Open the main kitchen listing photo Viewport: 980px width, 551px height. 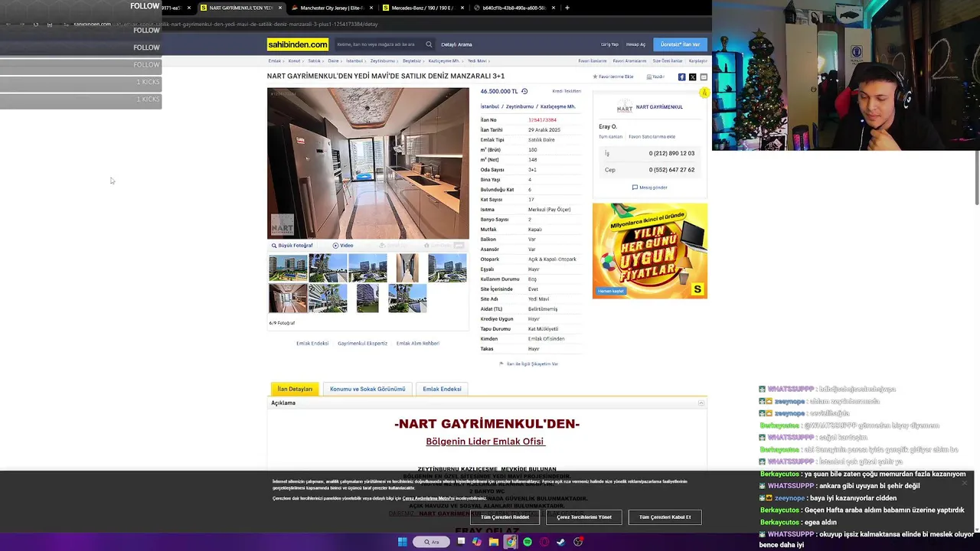tap(367, 163)
